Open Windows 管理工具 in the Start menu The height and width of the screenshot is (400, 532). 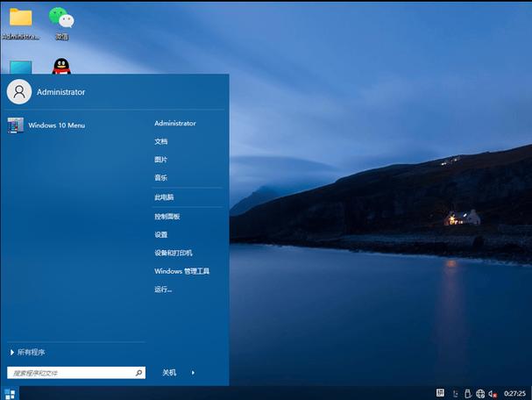point(181,271)
